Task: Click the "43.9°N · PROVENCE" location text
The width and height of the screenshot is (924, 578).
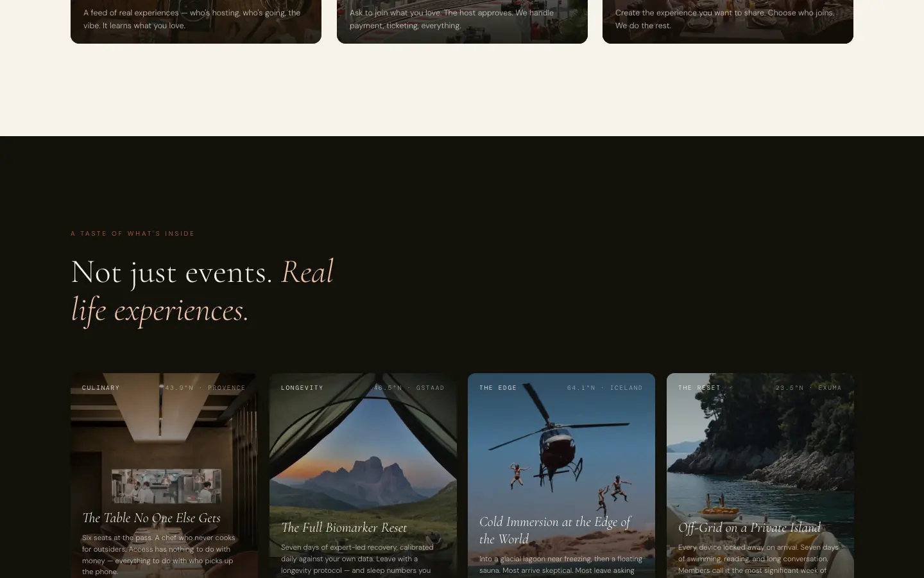Action: 205,388
